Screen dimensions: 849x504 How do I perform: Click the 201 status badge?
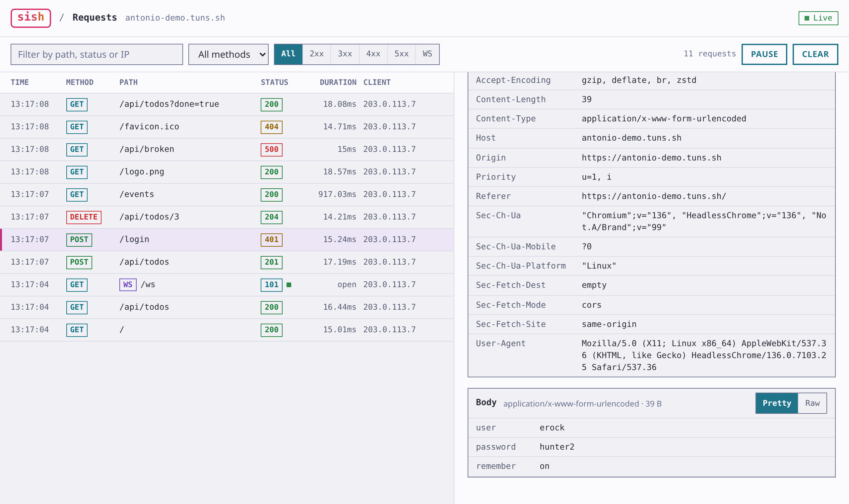(271, 262)
